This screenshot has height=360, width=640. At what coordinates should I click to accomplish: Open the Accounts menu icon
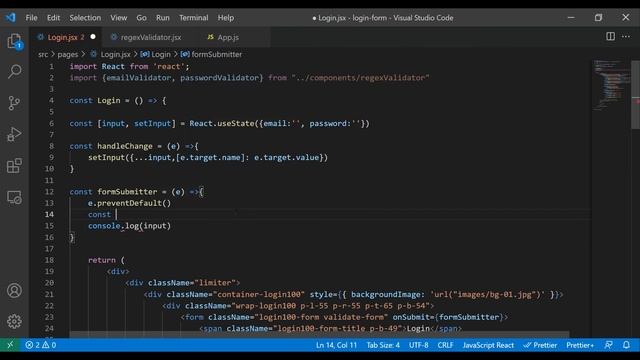coord(14,291)
